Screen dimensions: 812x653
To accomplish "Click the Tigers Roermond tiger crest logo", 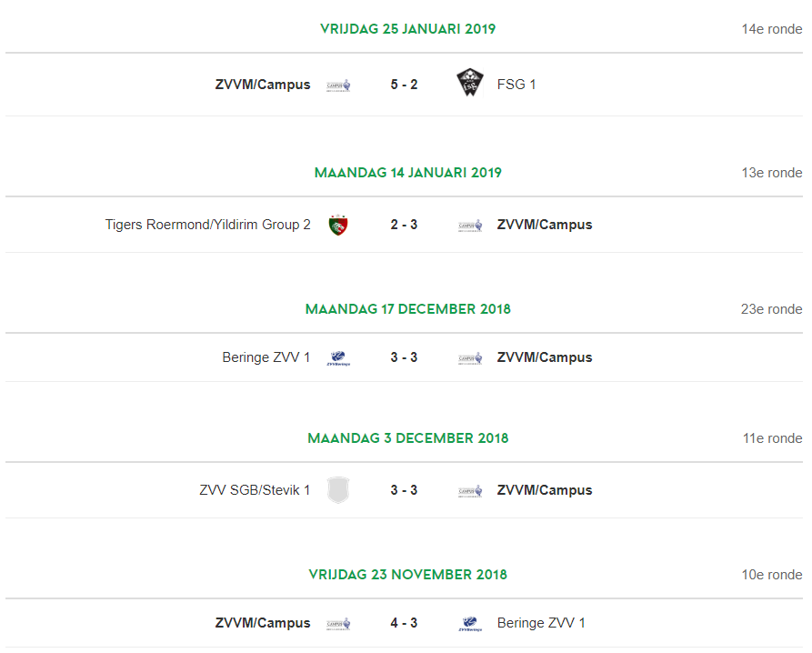I will point(338,225).
